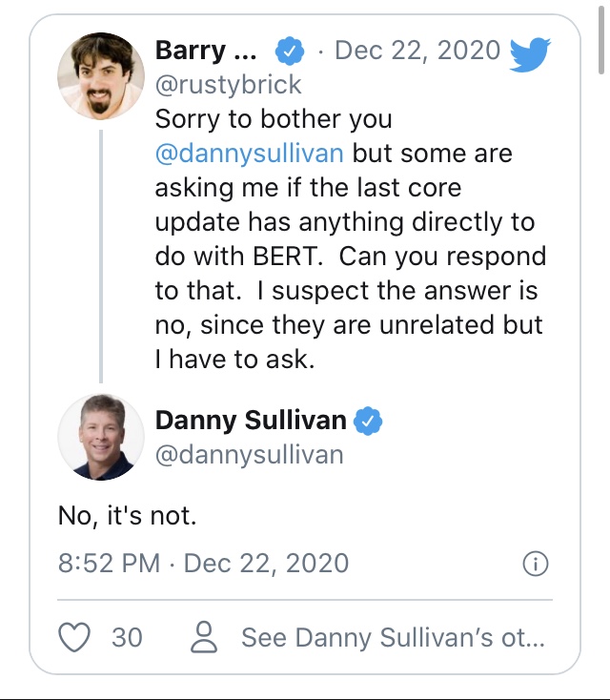Open Barry's profile picture
This screenshot has height=700, width=610.
pos(101,76)
